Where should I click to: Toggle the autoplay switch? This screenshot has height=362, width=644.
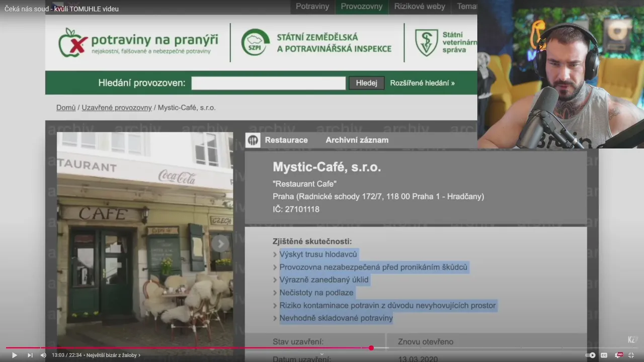[590, 355]
